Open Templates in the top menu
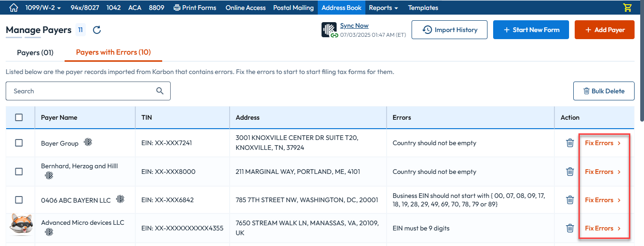This screenshot has width=644, height=246. pyautogui.click(x=423, y=8)
